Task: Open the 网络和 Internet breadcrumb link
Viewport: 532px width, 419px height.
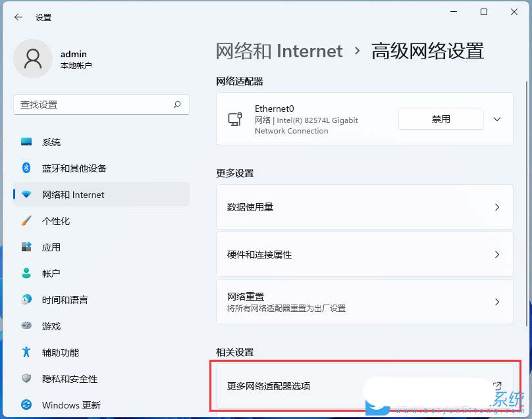Action: [x=279, y=51]
